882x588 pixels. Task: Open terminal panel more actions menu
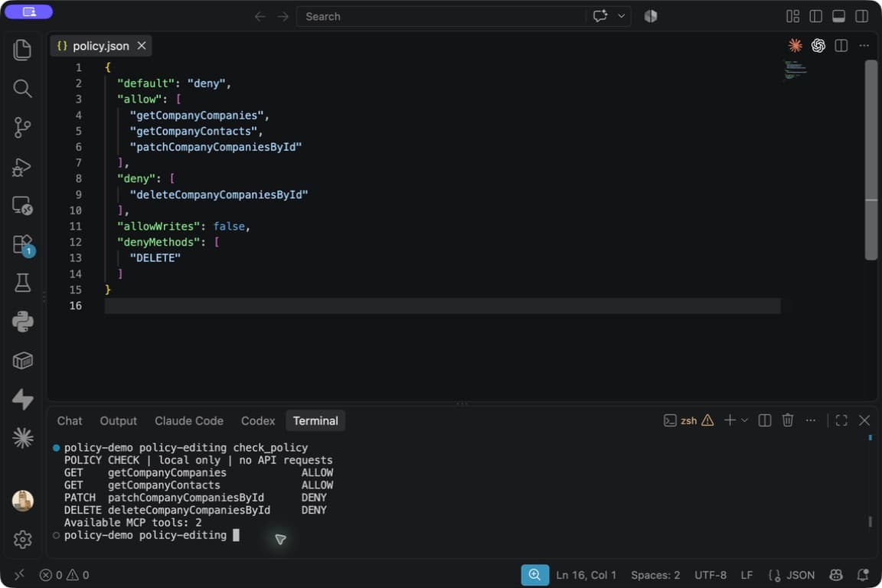tap(811, 420)
